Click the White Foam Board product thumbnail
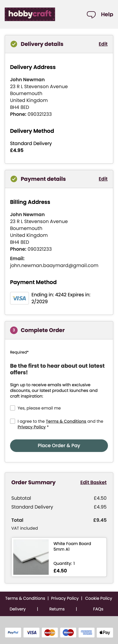 [31, 557]
